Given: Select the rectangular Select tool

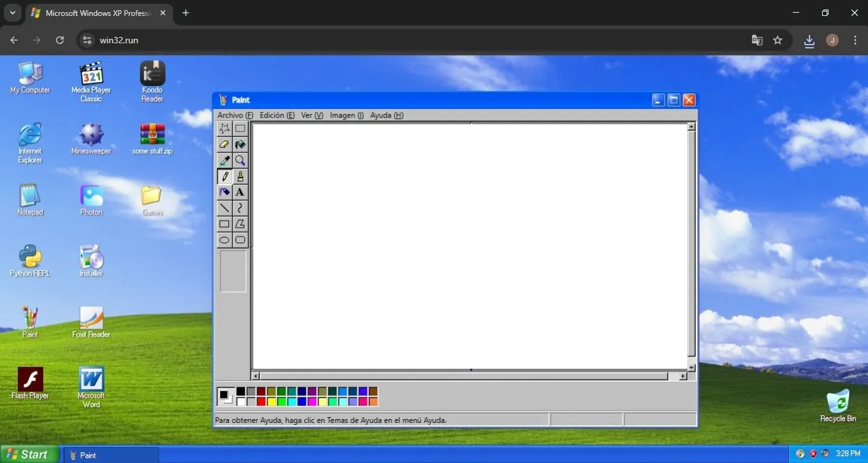Looking at the screenshot, I should 240,128.
